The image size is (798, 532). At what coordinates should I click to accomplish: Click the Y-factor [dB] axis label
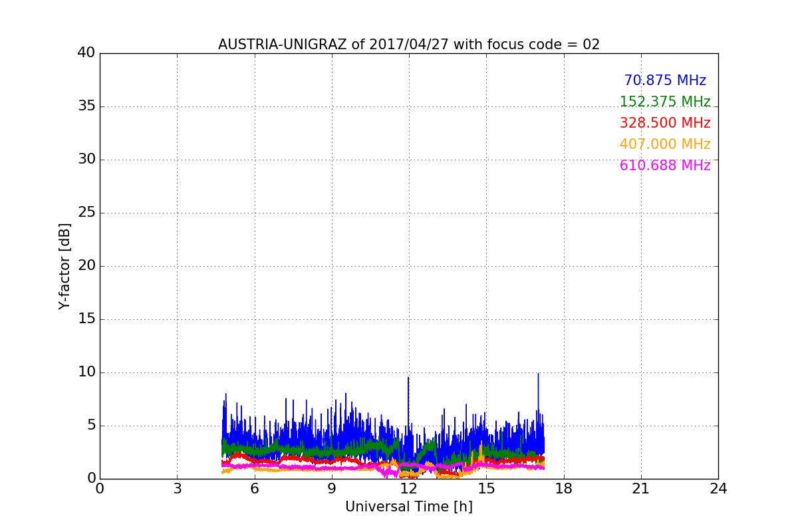point(65,266)
